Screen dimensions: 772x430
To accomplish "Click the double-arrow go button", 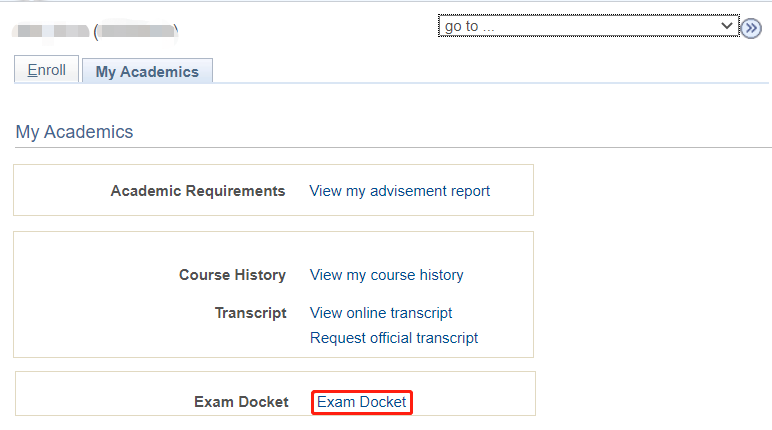I will tap(752, 27).
